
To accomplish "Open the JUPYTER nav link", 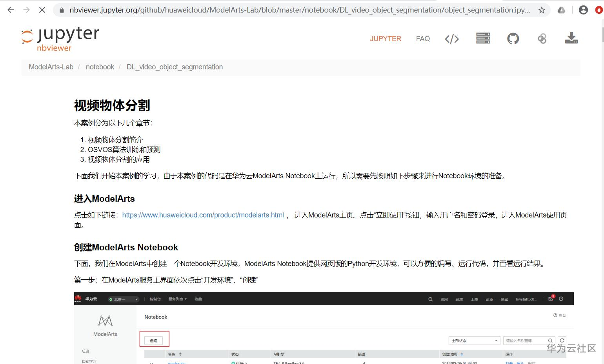I will (386, 39).
